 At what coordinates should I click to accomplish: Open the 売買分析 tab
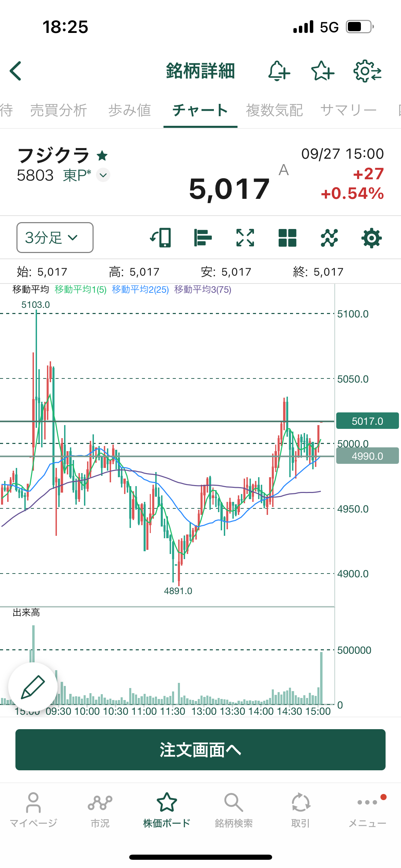(x=58, y=110)
